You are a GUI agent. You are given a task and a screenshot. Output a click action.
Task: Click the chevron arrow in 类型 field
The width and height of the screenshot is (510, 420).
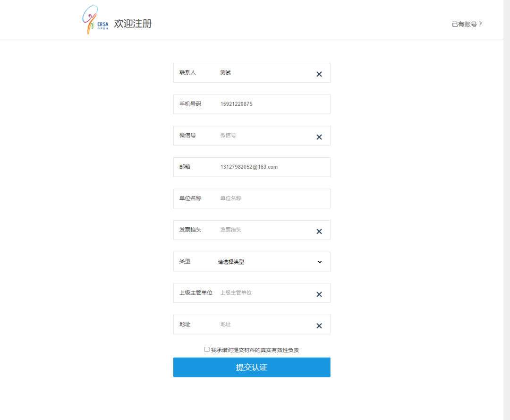pyautogui.click(x=320, y=262)
